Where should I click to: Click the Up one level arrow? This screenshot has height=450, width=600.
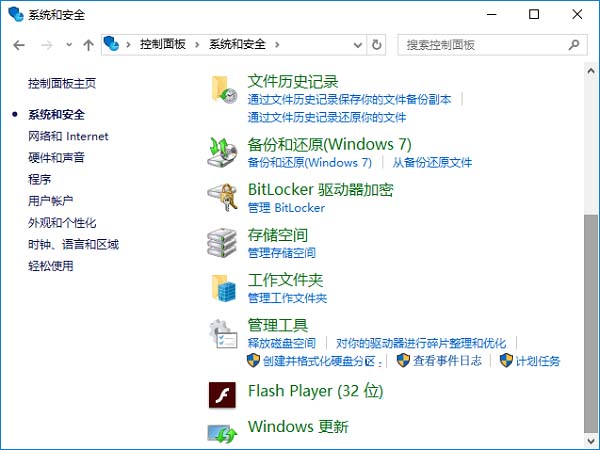coord(88,45)
